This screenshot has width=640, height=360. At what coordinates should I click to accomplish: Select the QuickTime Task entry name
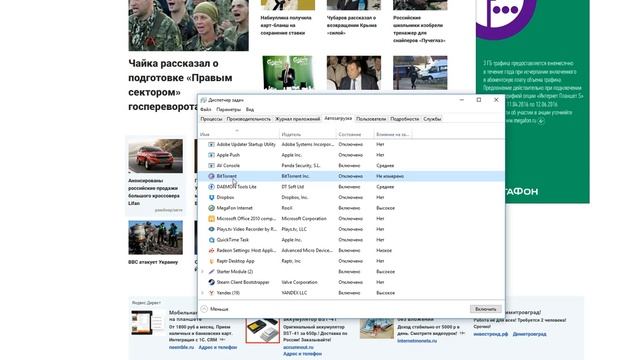(x=233, y=240)
